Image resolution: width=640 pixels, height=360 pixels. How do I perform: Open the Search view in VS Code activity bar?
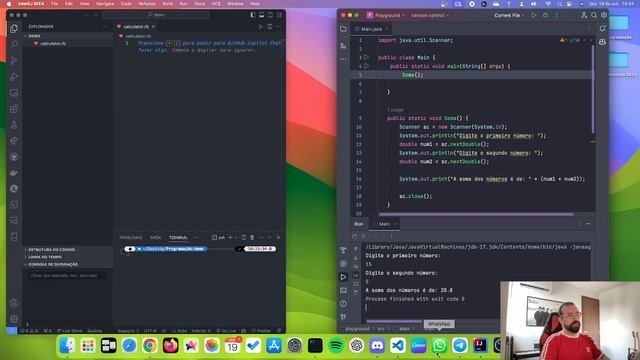pos(14,44)
